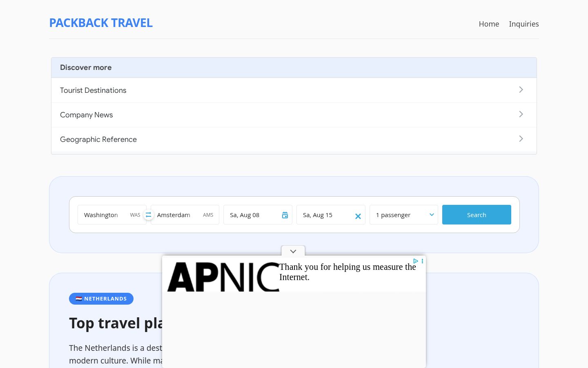Swap origin and destination cities

point(149,215)
